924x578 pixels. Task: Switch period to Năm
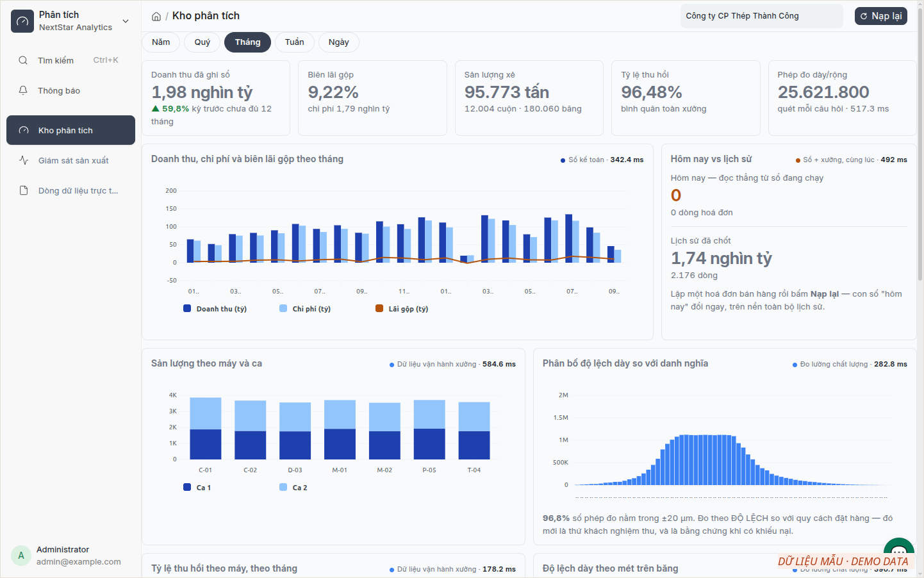(x=161, y=42)
